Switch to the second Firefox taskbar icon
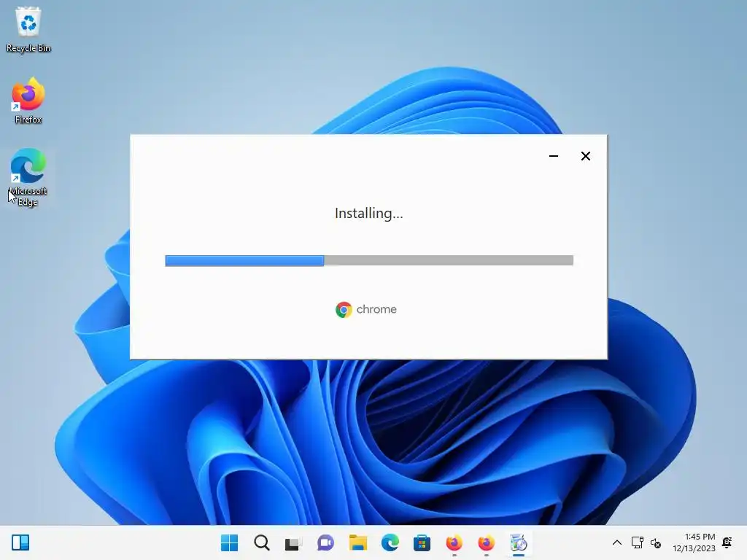747x560 pixels. (486, 542)
